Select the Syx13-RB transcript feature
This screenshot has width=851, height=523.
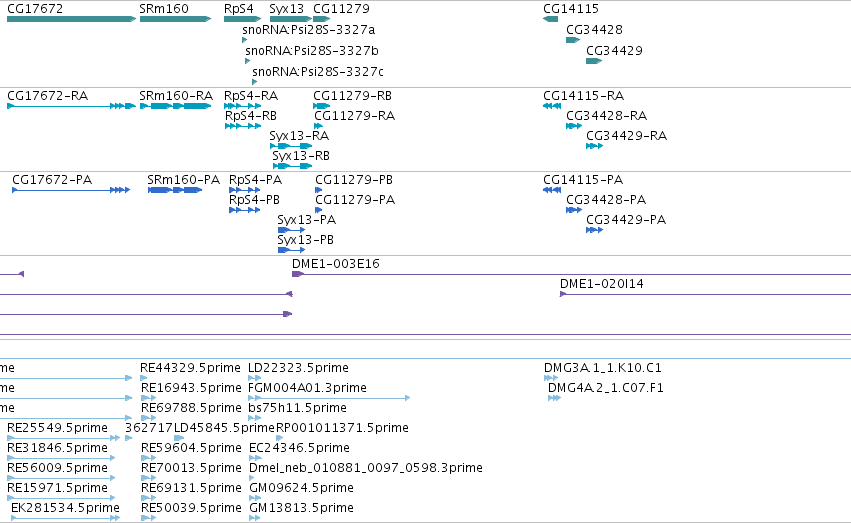(293, 165)
